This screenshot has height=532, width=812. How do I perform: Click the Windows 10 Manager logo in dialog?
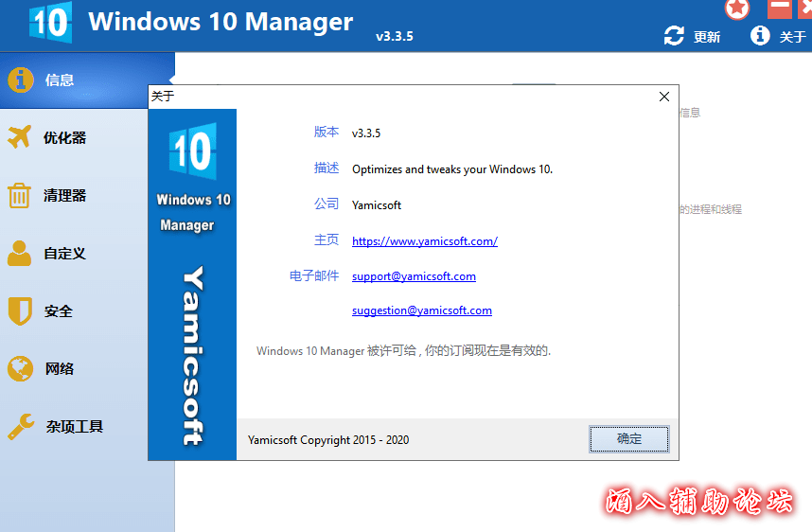coord(192,151)
